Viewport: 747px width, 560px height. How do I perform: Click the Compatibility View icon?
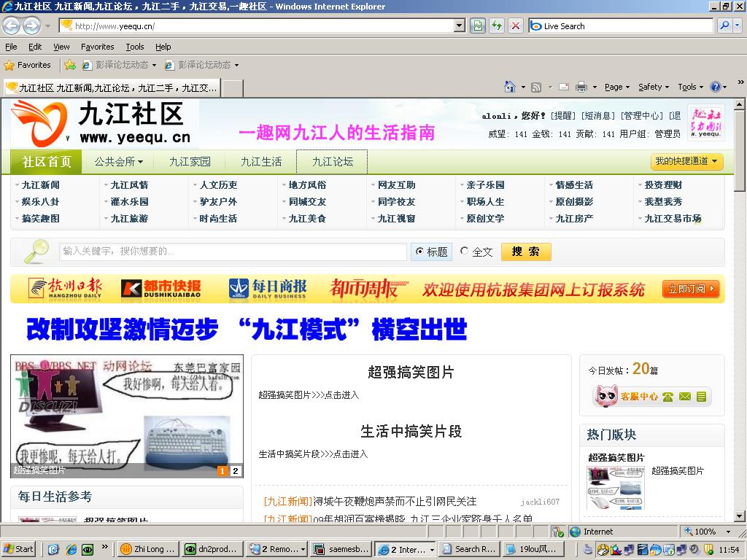tap(478, 26)
